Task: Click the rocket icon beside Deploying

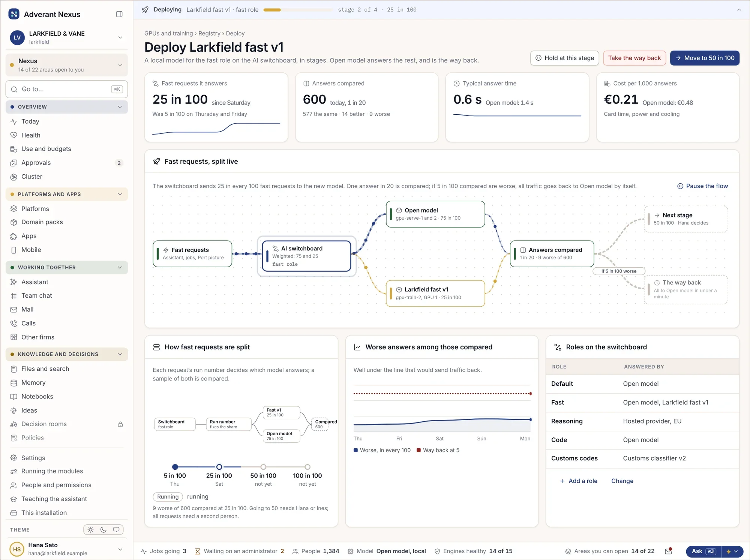Action: [x=145, y=10]
